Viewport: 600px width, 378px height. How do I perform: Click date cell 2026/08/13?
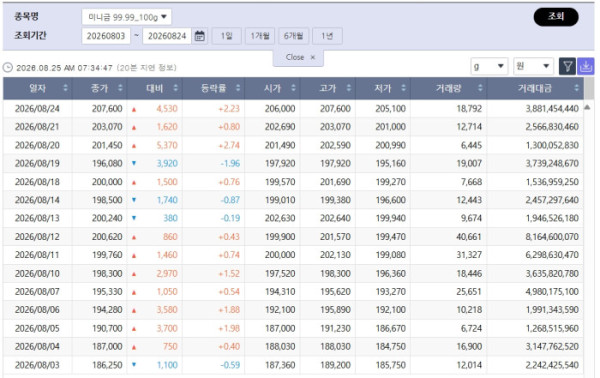[x=37, y=218]
